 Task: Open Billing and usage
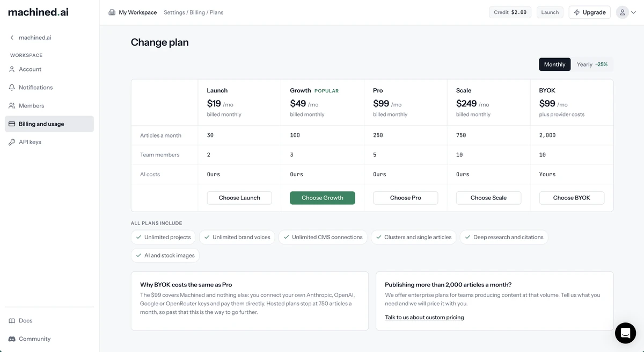49,124
